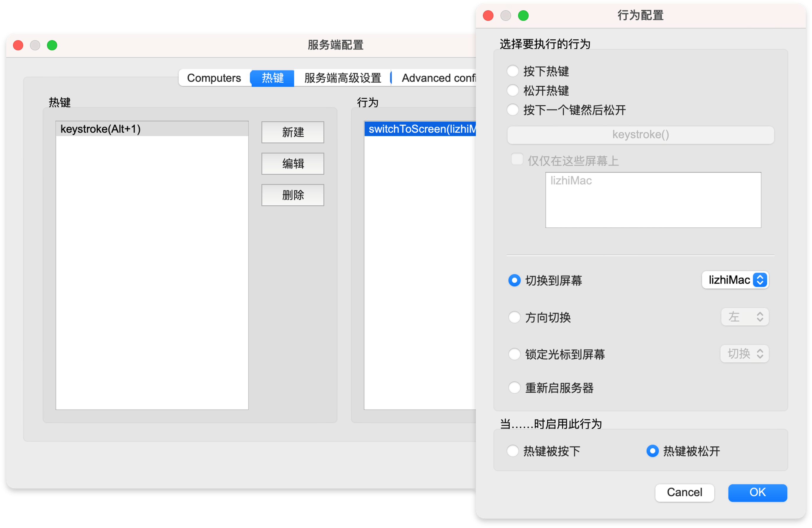Viewport: 812px width, 528px height.
Task: Close the 行为配置 window
Action: coord(488,16)
